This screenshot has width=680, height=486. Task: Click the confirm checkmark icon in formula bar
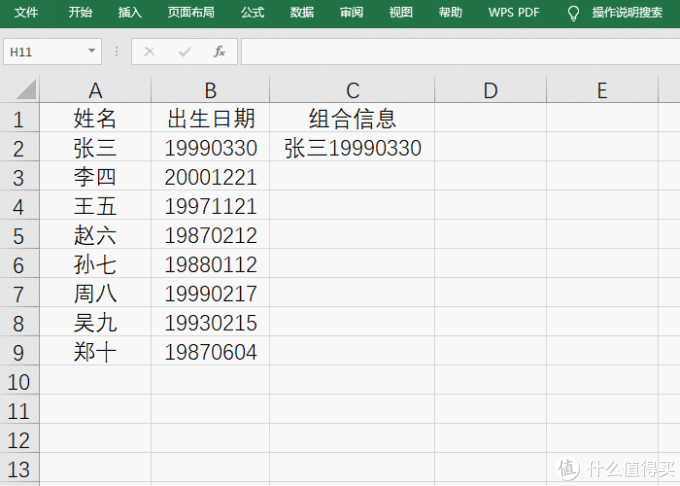[x=185, y=52]
